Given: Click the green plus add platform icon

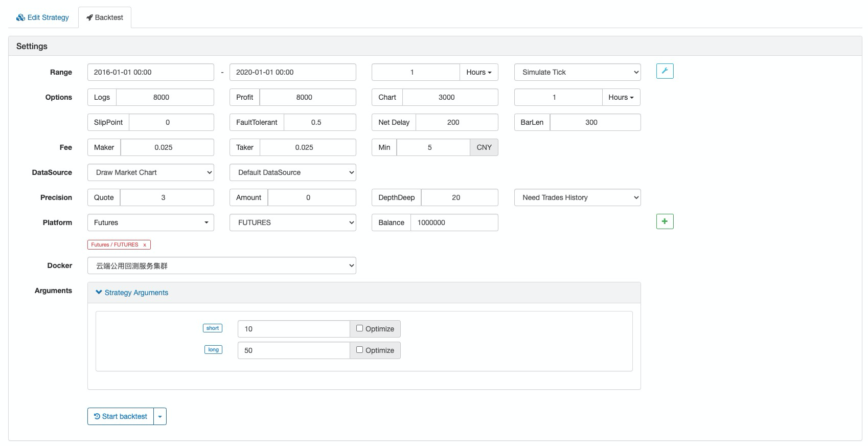Looking at the screenshot, I should tap(665, 221).
